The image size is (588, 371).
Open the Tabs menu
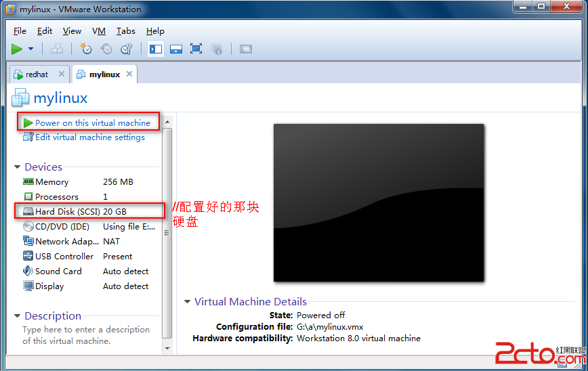click(125, 31)
